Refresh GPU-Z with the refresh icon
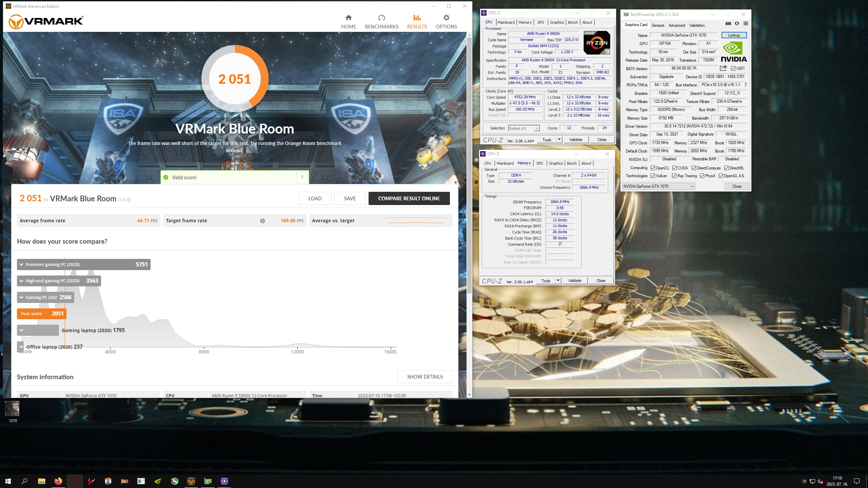868x488 pixels. [737, 23]
